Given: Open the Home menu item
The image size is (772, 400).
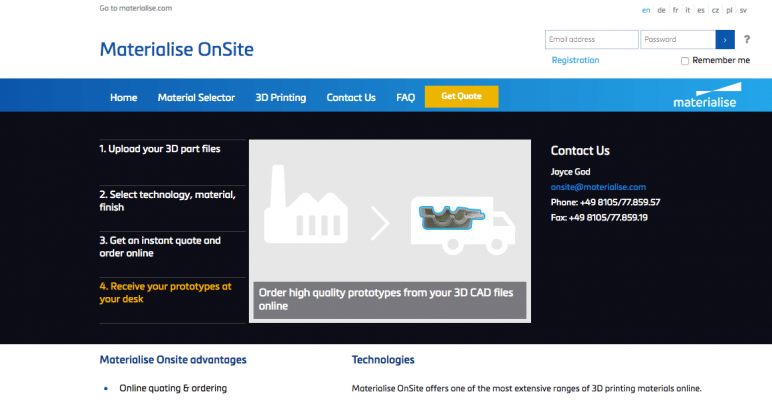Looking at the screenshot, I should (124, 98).
